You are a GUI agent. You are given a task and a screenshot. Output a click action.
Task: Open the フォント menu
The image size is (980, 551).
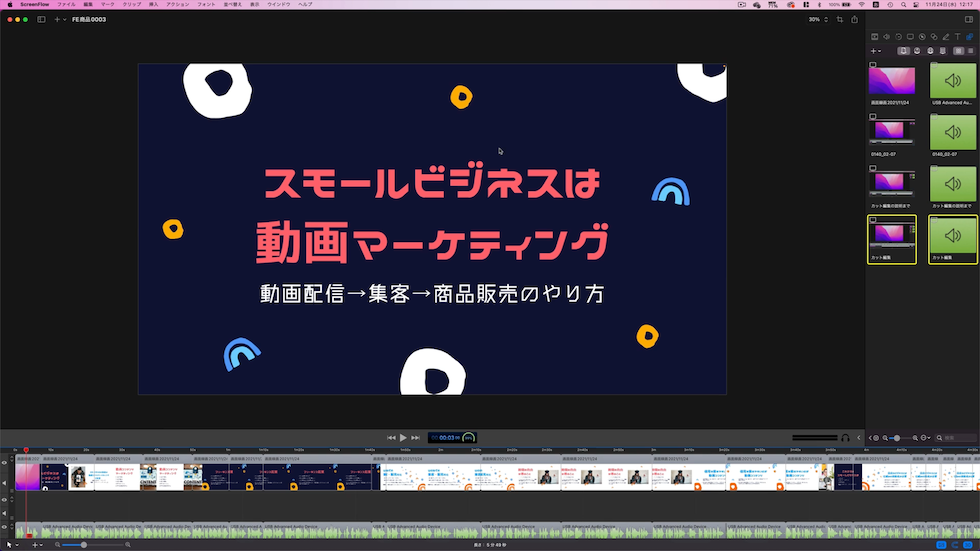click(x=206, y=4)
